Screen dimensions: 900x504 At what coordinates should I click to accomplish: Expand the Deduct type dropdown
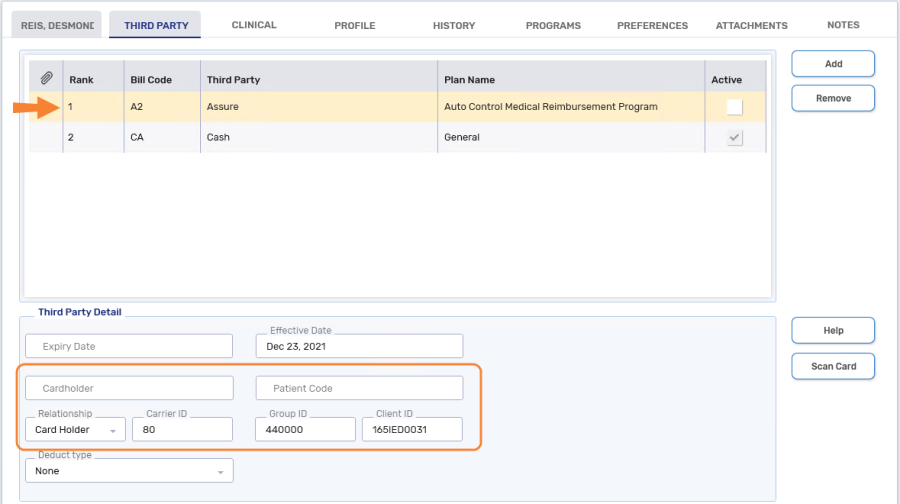129,471
